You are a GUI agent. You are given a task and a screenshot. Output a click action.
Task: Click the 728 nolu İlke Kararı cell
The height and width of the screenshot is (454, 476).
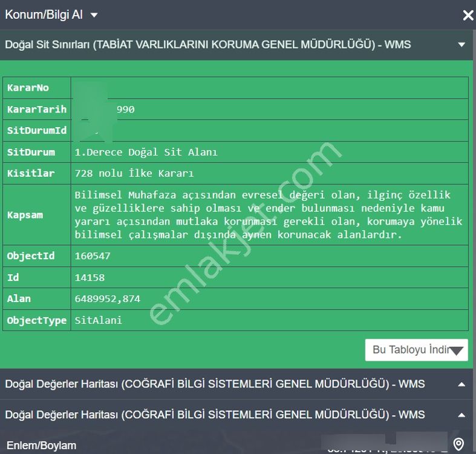click(134, 174)
